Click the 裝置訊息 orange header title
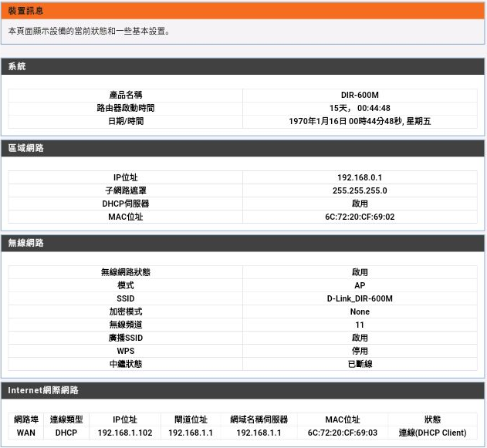 (x=25, y=11)
